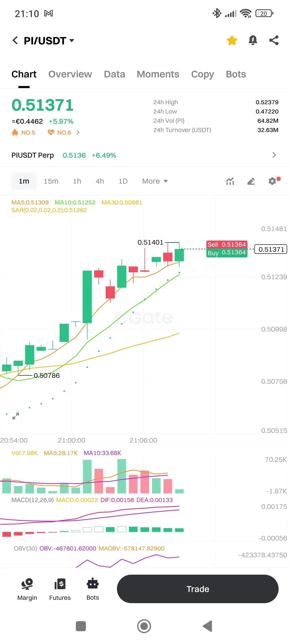
Task: Select the 1D timeframe
Action: [x=123, y=181]
